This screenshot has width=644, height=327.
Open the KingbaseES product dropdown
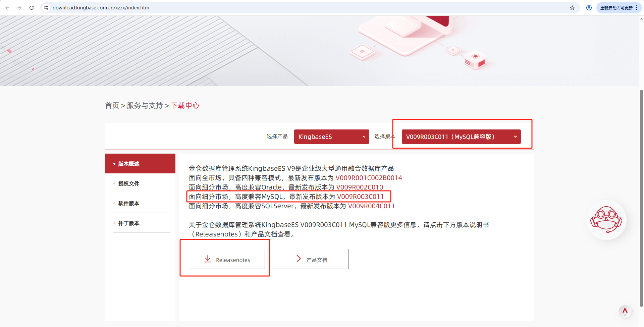(x=332, y=137)
